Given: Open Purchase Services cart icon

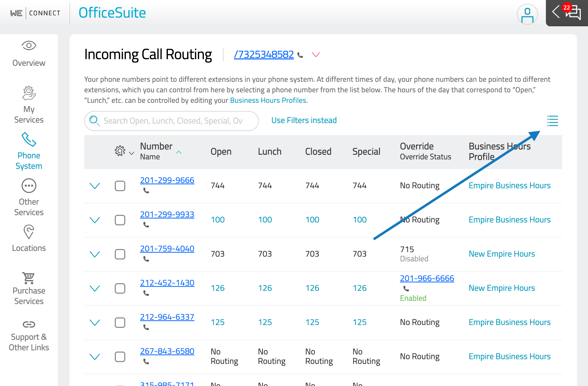Looking at the screenshot, I should pyautogui.click(x=29, y=278).
